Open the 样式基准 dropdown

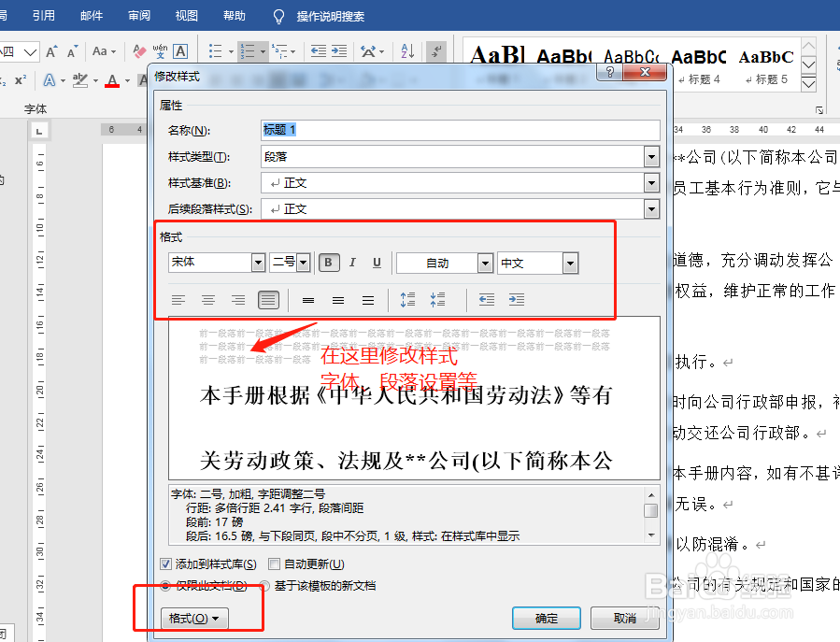(651, 182)
